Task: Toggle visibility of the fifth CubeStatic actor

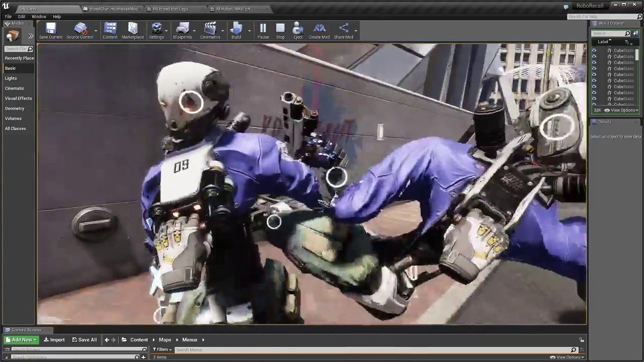Action: pos(594,74)
